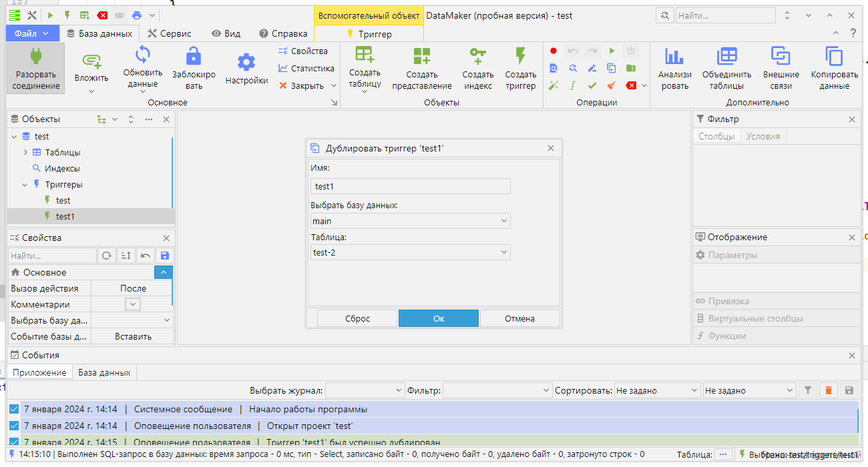Click the orange broom icon in Операции
The height and width of the screenshot is (467, 868).
[612, 85]
